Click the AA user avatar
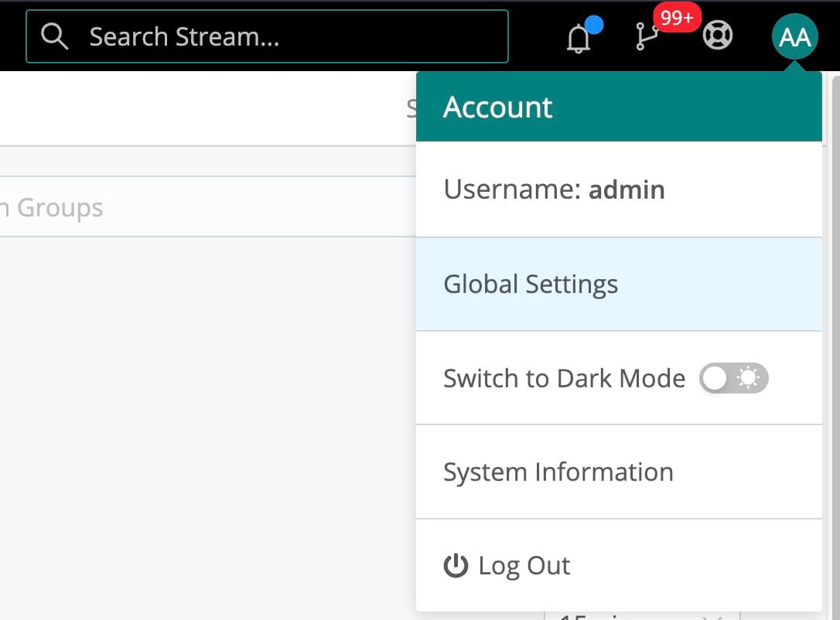The width and height of the screenshot is (840, 620). tap(794, 36)
